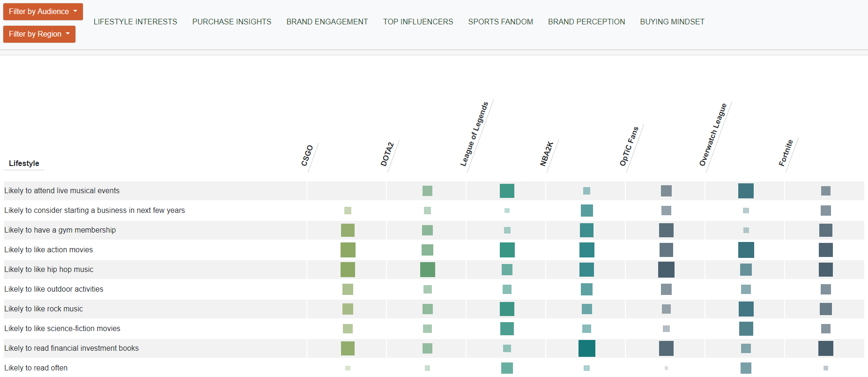Open the Brand Perception tab
The image size is (868, 377).
[586, 22]
